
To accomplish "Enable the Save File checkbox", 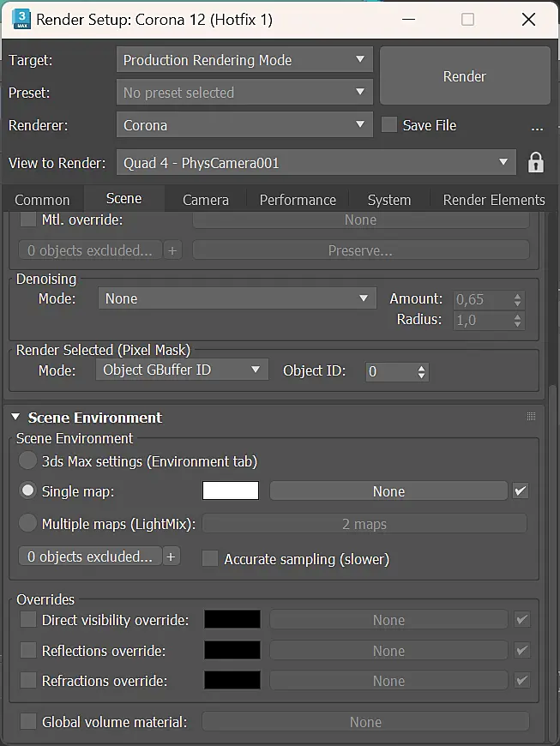I will pos(389,125).
